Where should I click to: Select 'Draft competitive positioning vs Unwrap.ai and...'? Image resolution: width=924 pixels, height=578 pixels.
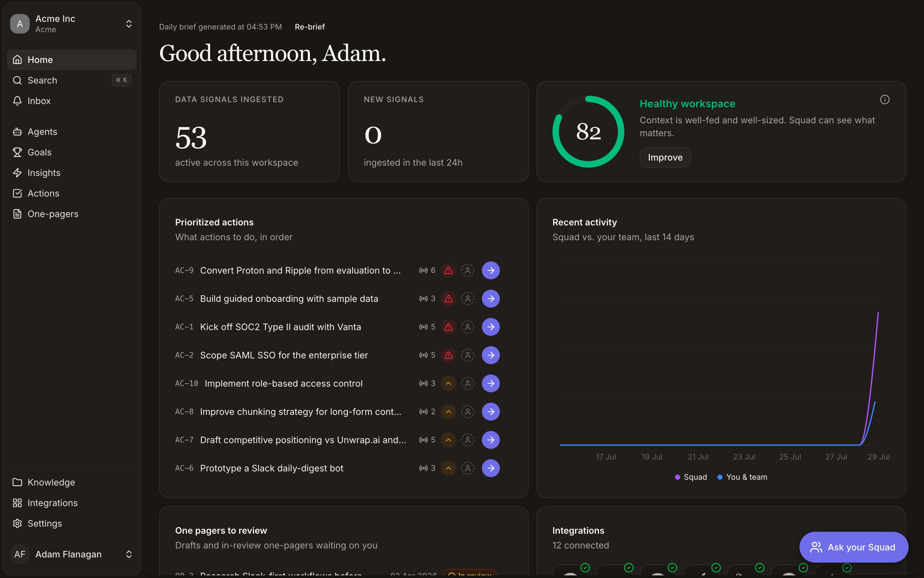tap(303, 440)
